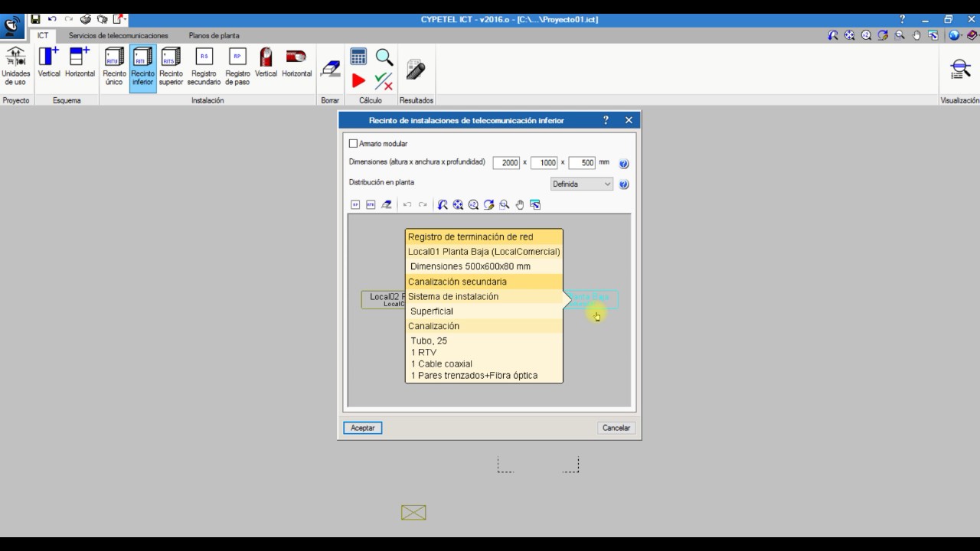This screenshot has height=551, width=980.
Task: Open the help book dropdown in the main toolbar
Action: (x=972, y=35)
